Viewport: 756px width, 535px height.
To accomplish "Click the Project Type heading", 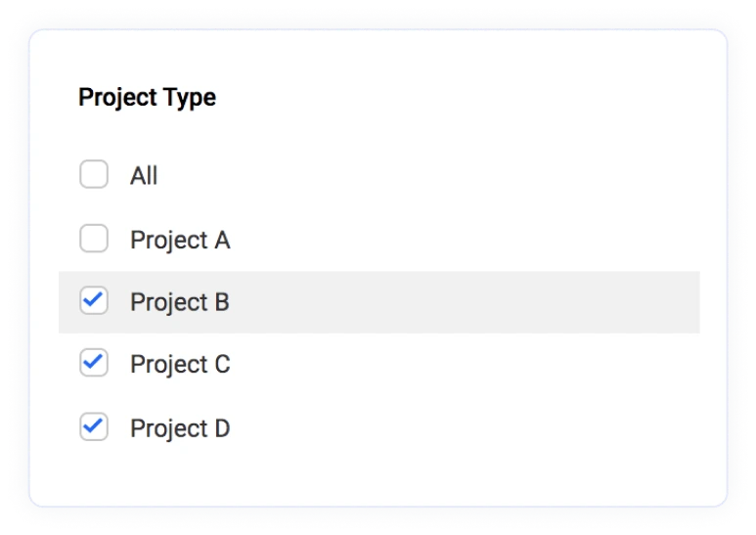I will pos(147,98).
